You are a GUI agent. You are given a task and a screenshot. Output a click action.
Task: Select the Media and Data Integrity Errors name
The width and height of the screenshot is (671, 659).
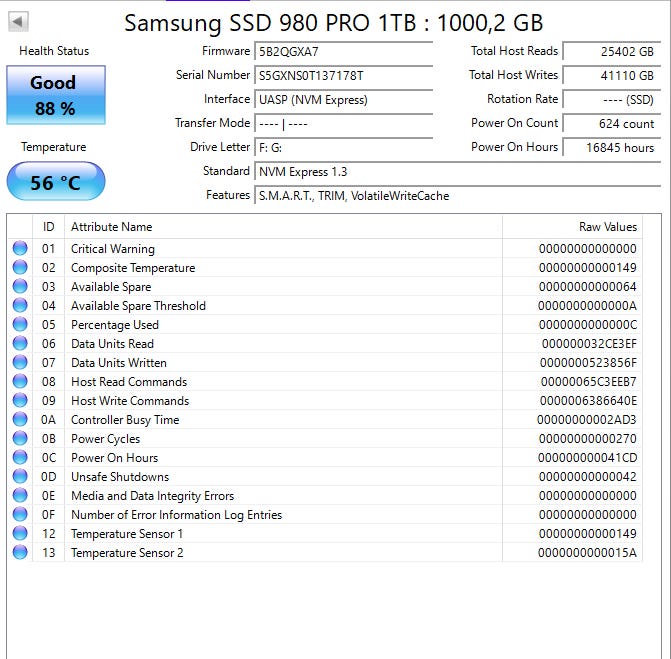152,496
